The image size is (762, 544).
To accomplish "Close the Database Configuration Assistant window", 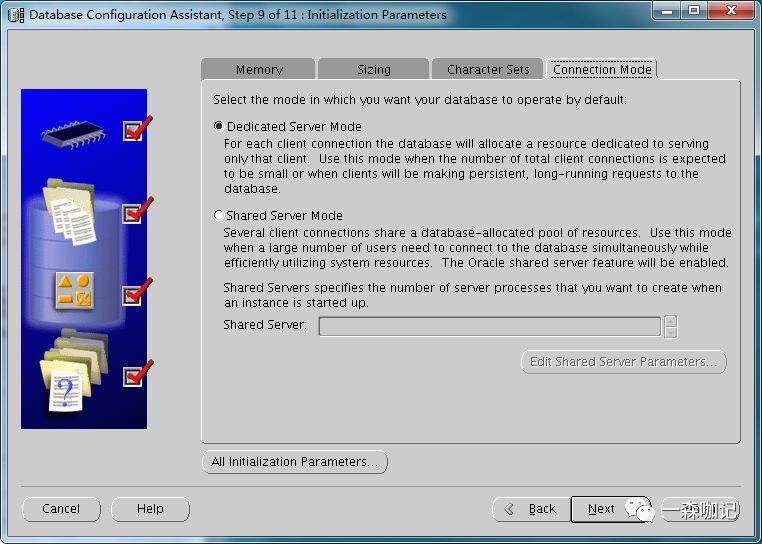I will (731, 11).
